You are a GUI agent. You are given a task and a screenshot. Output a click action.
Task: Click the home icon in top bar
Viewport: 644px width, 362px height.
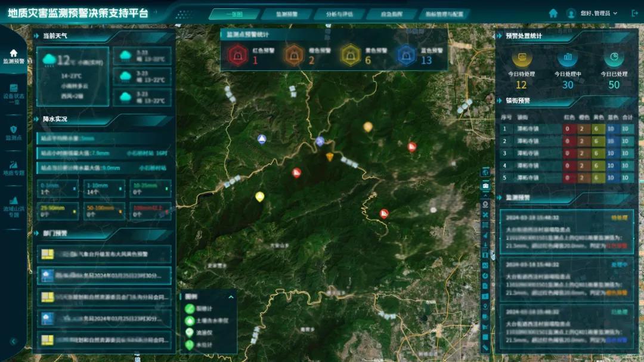pos(553,13)
